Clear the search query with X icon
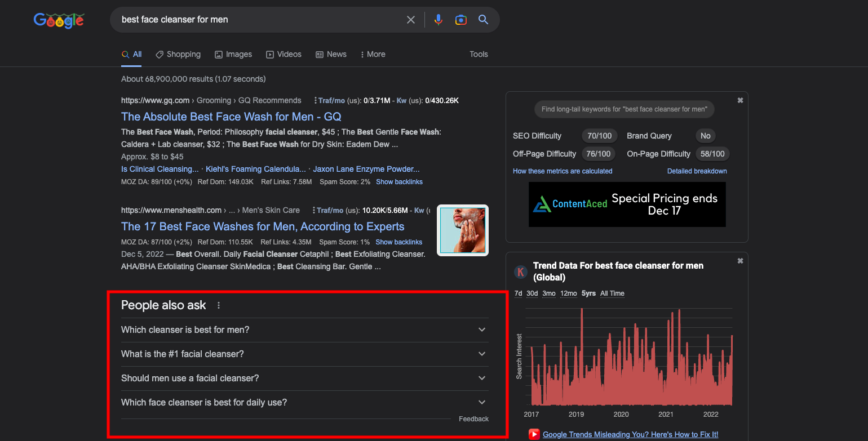Screen dimensions: 868x441 pyautogui.click(x=411, y=20)
